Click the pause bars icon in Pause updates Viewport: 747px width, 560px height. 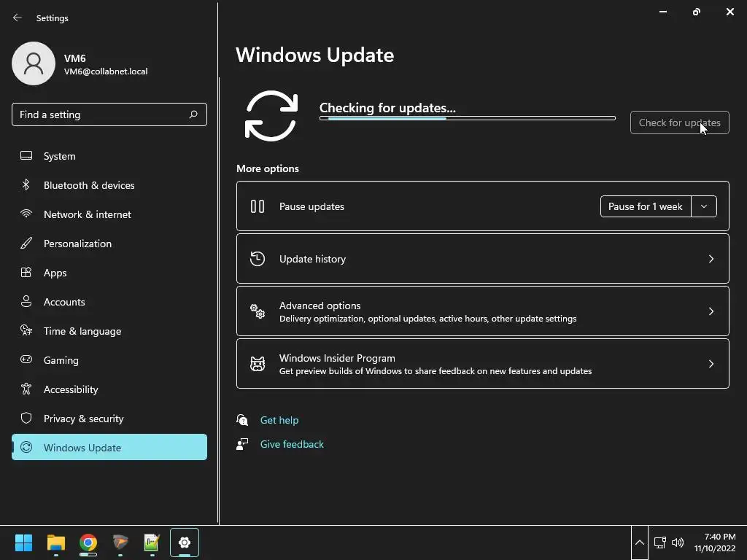(x=258, y=206)
